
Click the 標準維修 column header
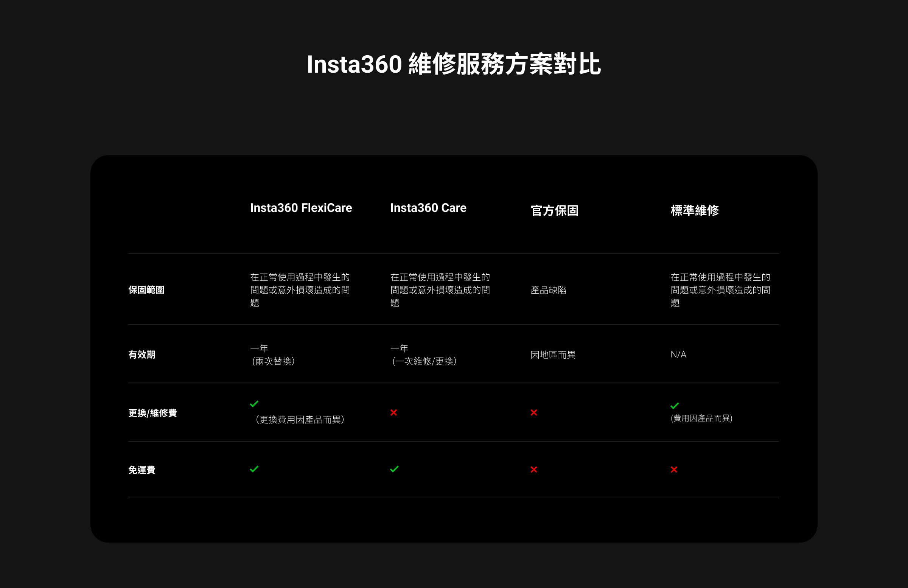pyautogui.click(x=694, y=210)
